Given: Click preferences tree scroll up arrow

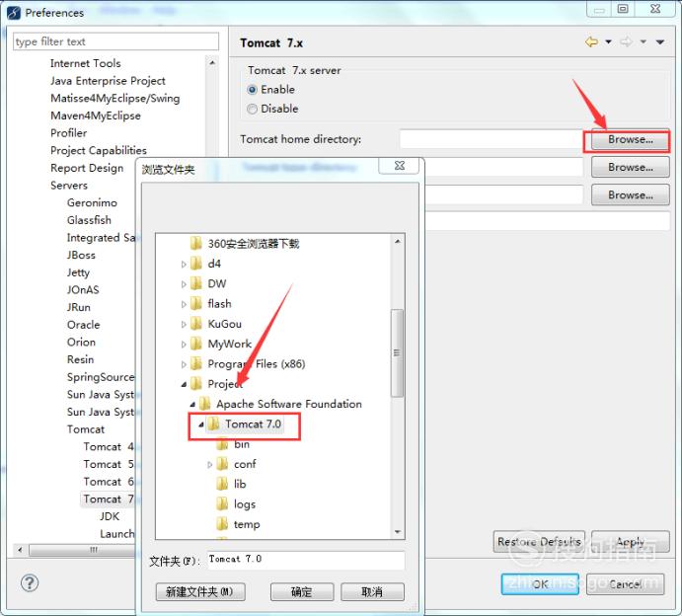Looking at the screenshot, I should tap(212, 62).
